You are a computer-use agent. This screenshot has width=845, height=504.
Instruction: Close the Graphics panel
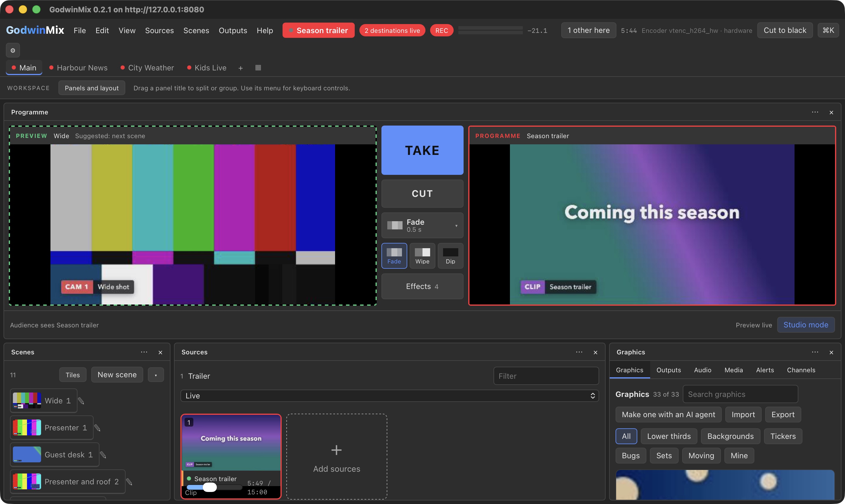click(x=832, y=353)
